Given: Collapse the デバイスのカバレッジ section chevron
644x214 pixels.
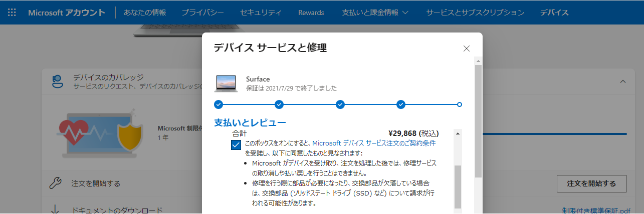Looking at the screenshot, I should 623,81.
